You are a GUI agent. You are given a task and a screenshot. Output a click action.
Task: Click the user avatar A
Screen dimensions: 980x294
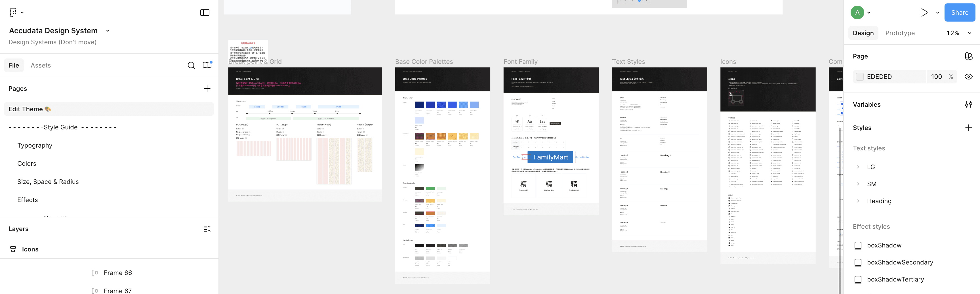coord(857,12)
